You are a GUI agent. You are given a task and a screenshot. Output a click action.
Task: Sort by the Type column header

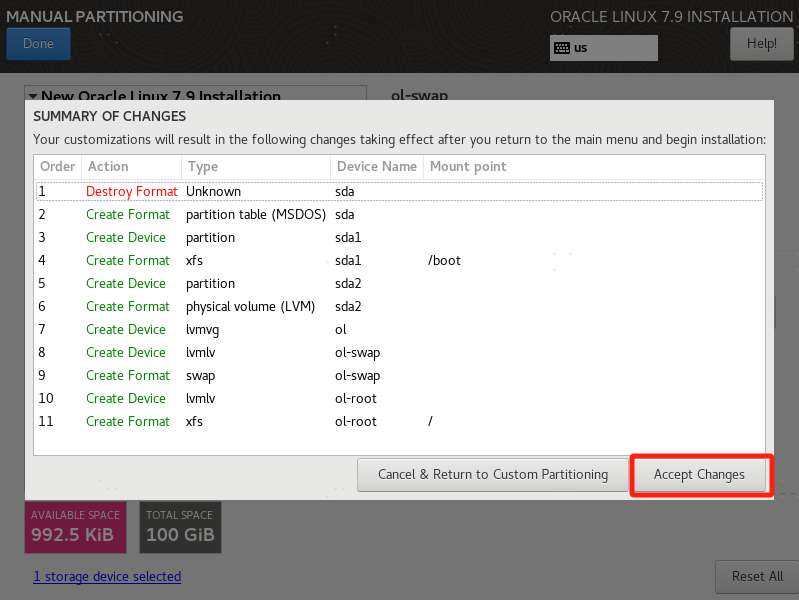coord(255,167)
